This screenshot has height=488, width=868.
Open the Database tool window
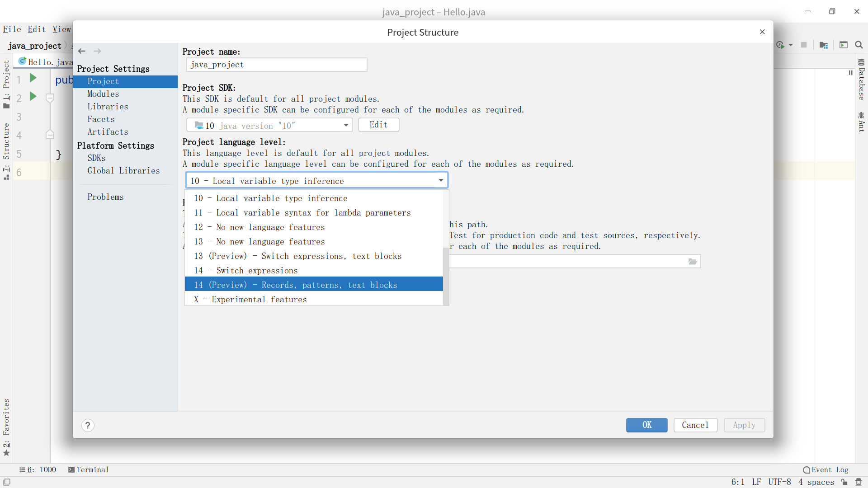861,81
